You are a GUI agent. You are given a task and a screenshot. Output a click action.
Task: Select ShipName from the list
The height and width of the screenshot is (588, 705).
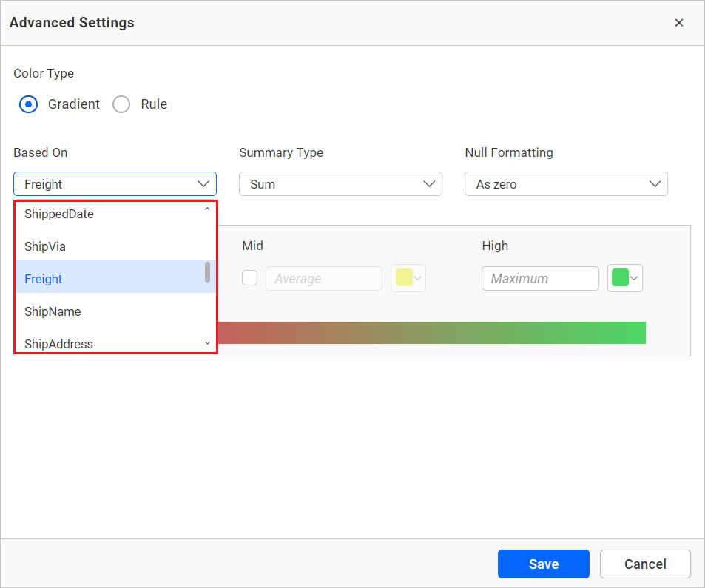click(53, 311)
